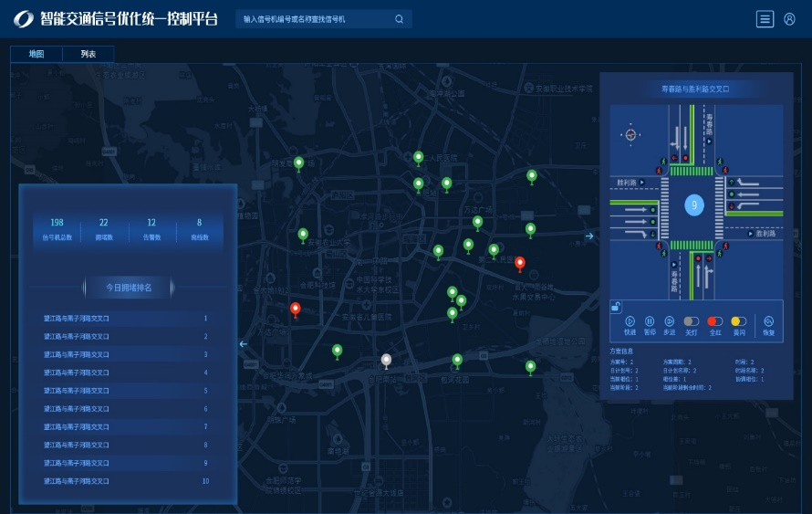Click the 恢复 restore icon

click(768, 321)
